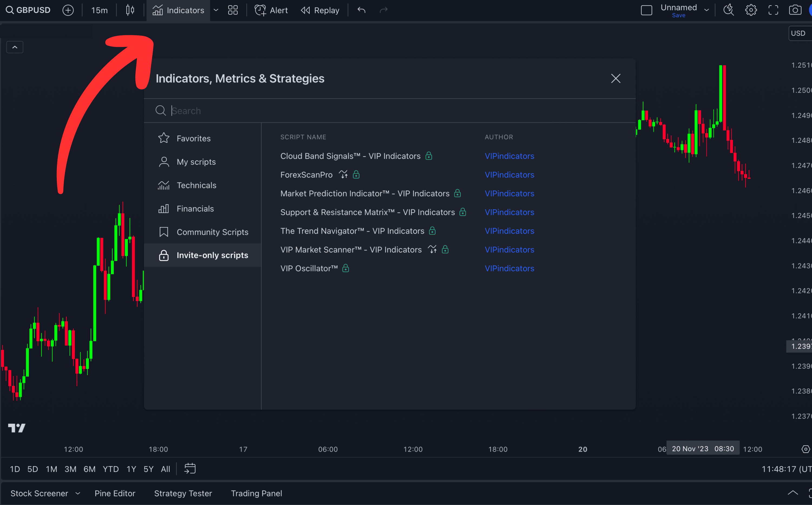This screenshot has width=812, height=505.
Task: Open the go to date calendar icon
Action: (190, 468)
